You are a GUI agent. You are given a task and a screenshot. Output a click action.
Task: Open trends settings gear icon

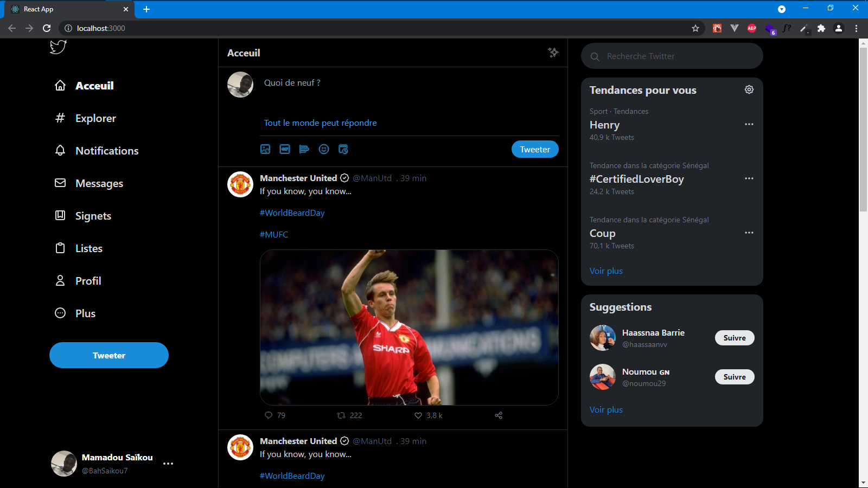pyautogui.click(x=749, y=89)
